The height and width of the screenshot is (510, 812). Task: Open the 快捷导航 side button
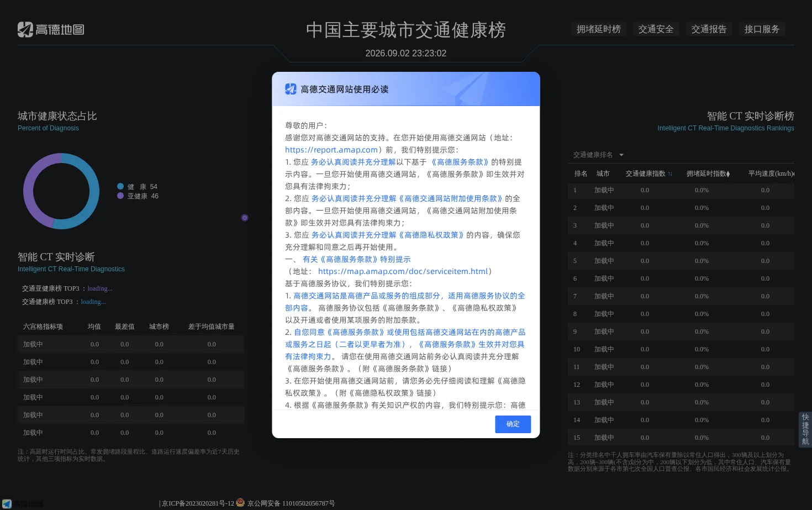[x=805, y=429]
